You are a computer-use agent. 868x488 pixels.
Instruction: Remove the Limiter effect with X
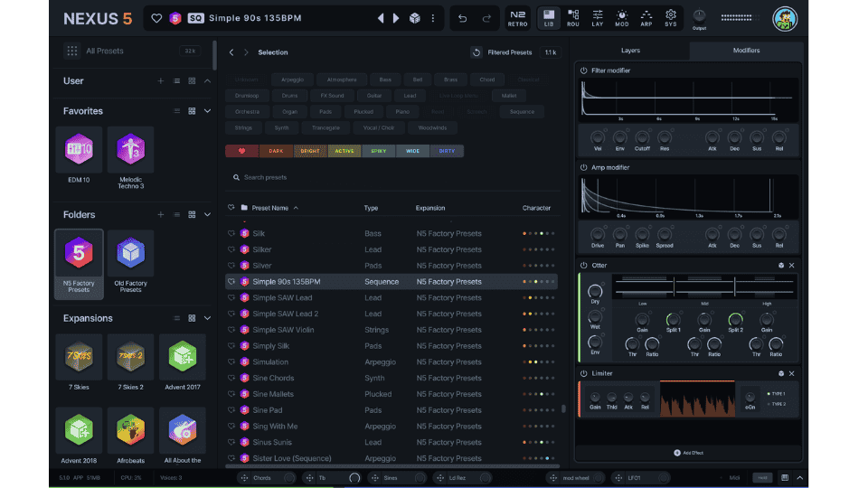792,373
